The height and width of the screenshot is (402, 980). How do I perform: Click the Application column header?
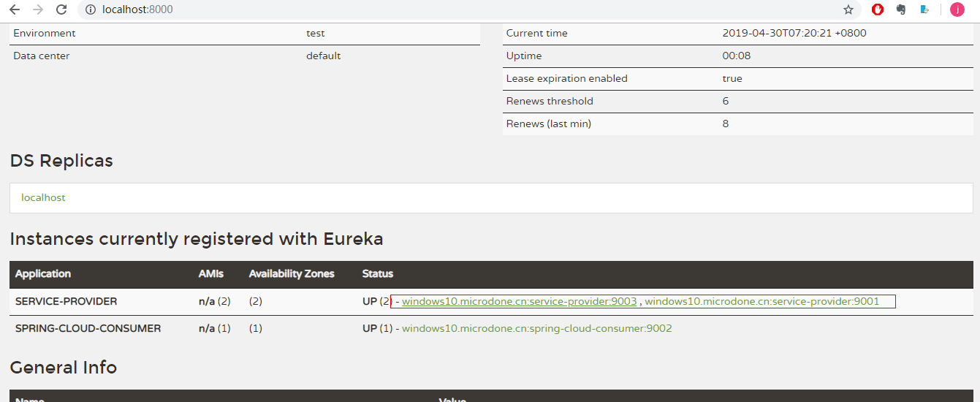coord(43,273)
